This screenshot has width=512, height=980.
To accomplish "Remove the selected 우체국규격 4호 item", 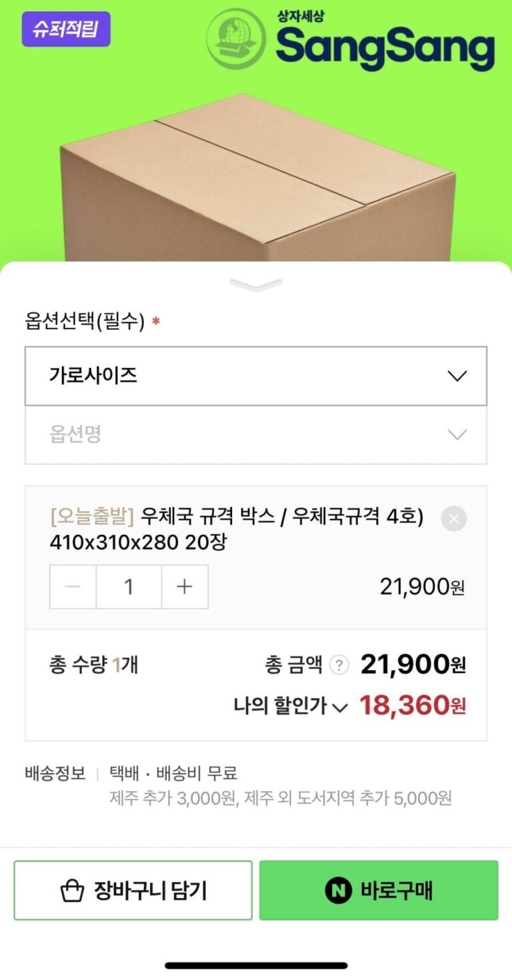I will pyautogui.click(x=454, y=519).
